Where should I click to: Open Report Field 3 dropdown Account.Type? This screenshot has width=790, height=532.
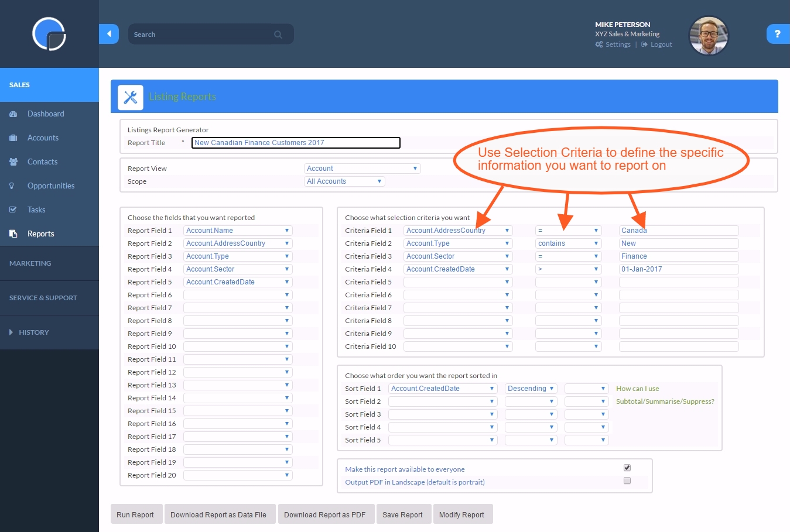238,256
